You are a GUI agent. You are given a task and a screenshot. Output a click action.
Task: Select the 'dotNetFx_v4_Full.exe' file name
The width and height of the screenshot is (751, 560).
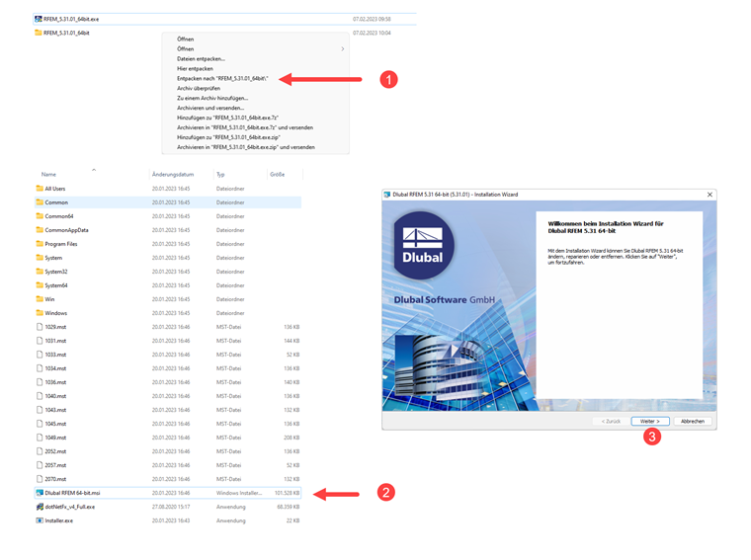pyautogui.click(x=70, y=507)
